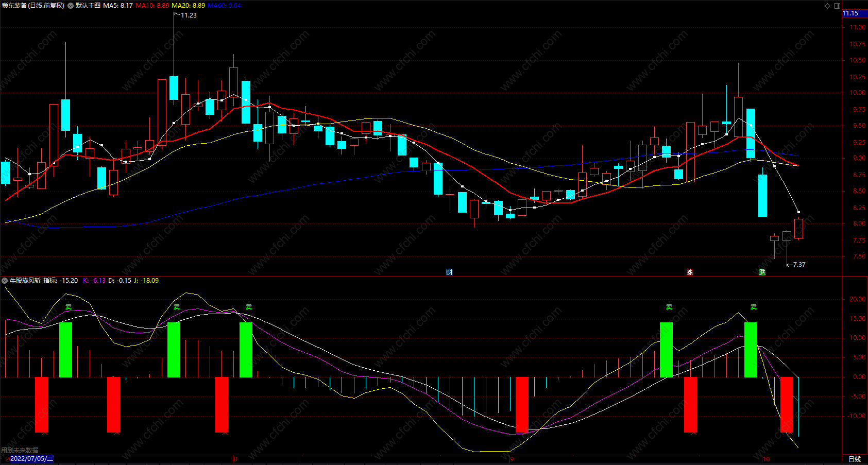Open the 牛股旋风斩 sub-indicator dropdown arrow
Image resolution: width=868 pixels, height=465 pixels.
[x=5, y=281]
